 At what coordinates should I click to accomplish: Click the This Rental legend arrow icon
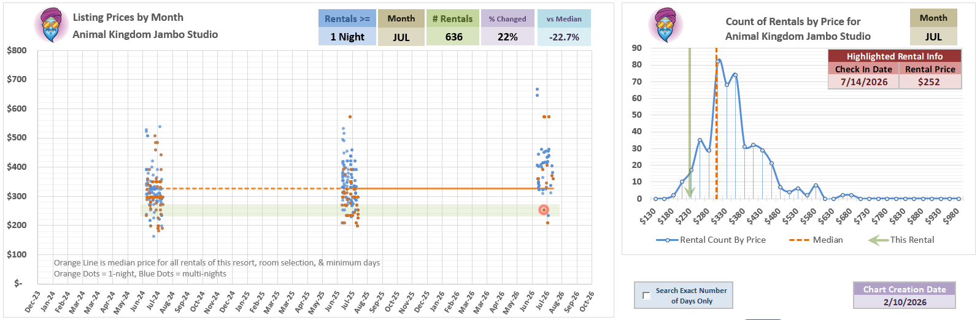coord(878,240)
